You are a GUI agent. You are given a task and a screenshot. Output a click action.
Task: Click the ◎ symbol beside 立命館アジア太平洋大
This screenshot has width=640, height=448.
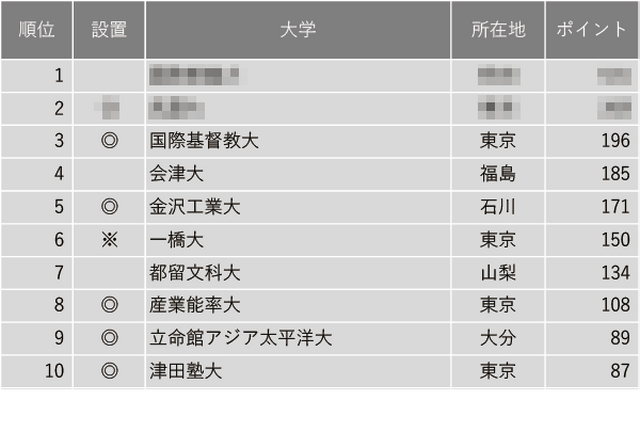(x=109, y=338)
